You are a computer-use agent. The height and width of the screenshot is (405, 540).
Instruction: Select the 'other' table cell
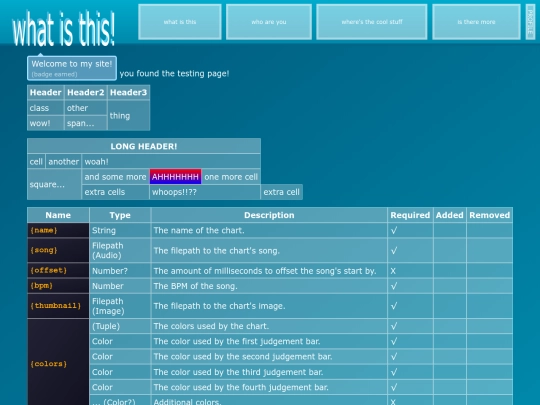coord(85,108)
